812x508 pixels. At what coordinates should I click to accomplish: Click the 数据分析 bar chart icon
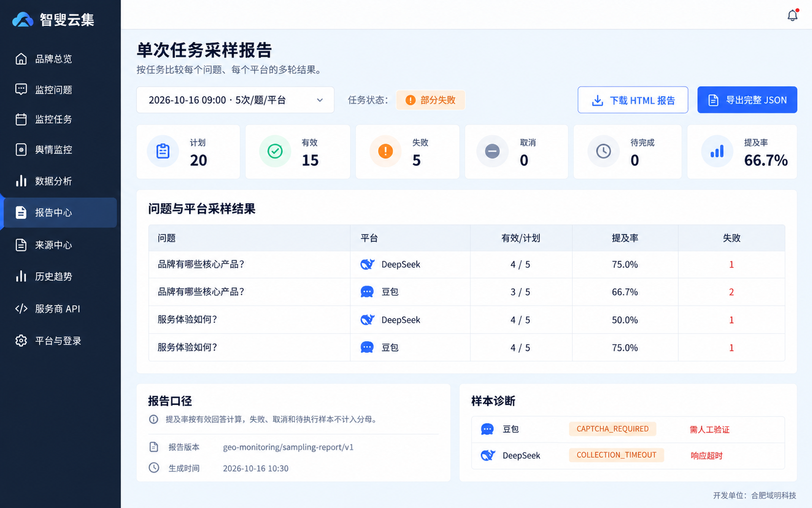21,181
